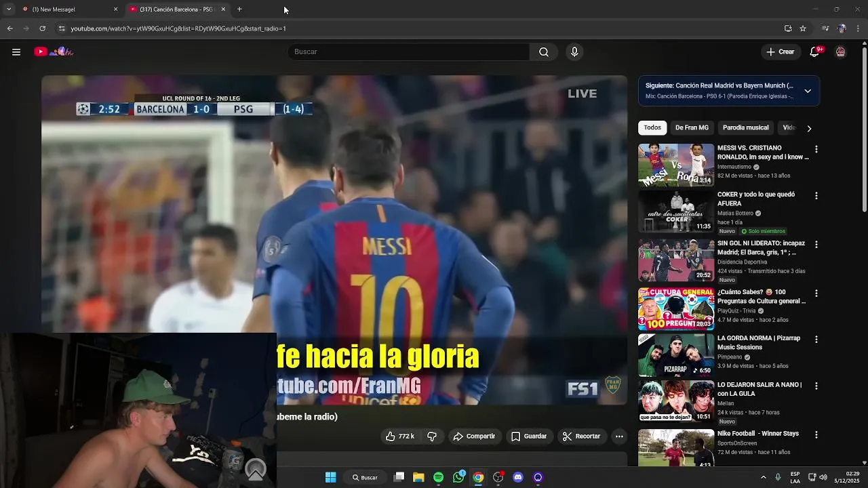This screenshot has height=488, width=868.
Task: Select the Parodia musical chip
Action: (x=745, y=127)
